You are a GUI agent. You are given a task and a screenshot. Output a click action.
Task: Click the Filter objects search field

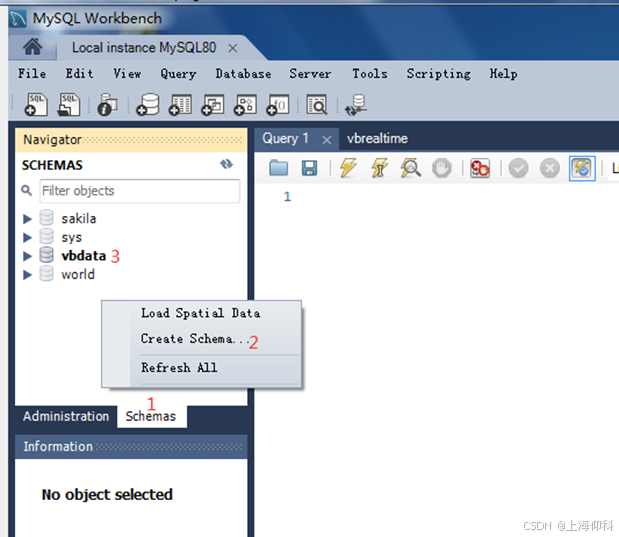(140, 191)
